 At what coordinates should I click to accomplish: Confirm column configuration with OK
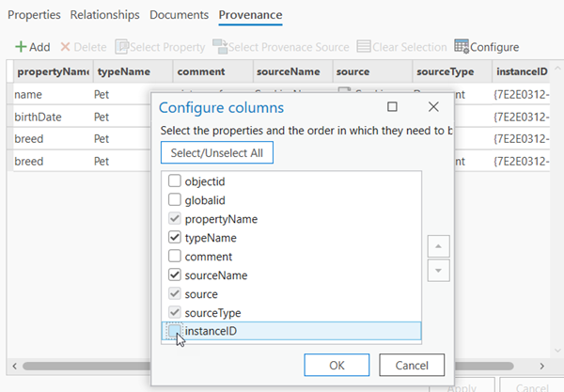[x=336, y=365]
